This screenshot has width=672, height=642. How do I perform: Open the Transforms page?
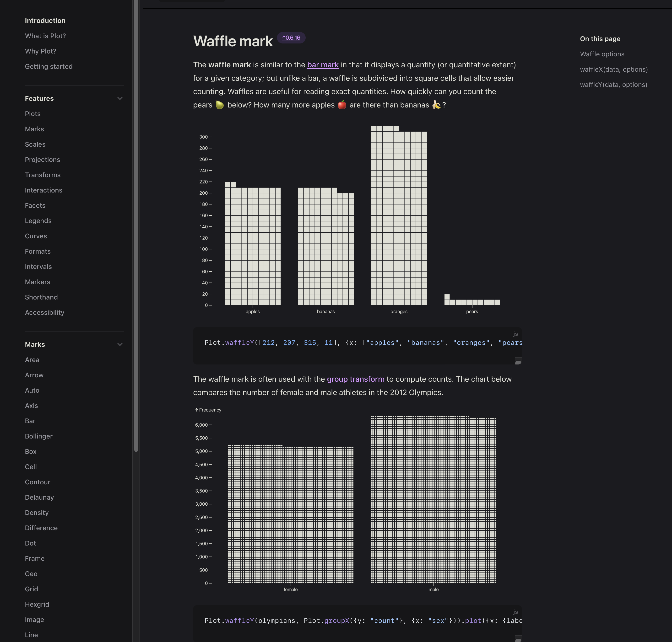pyautogui.click(x=43, y=175)
